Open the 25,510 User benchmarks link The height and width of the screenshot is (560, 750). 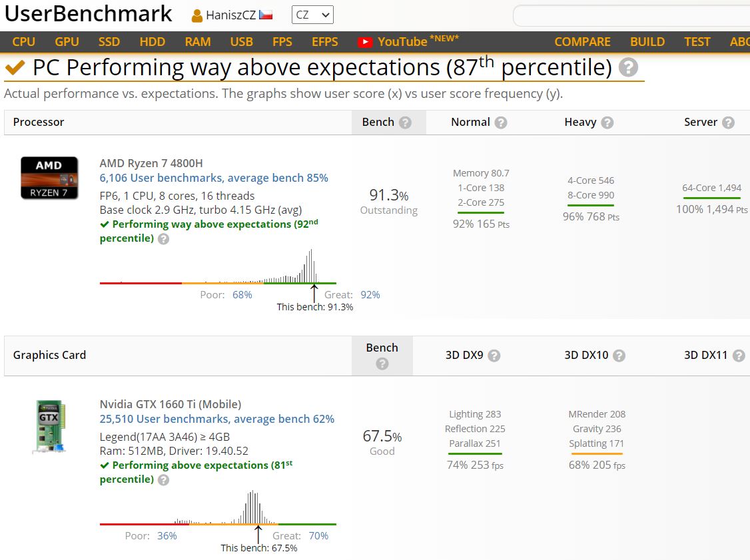[x=216, y=419]
